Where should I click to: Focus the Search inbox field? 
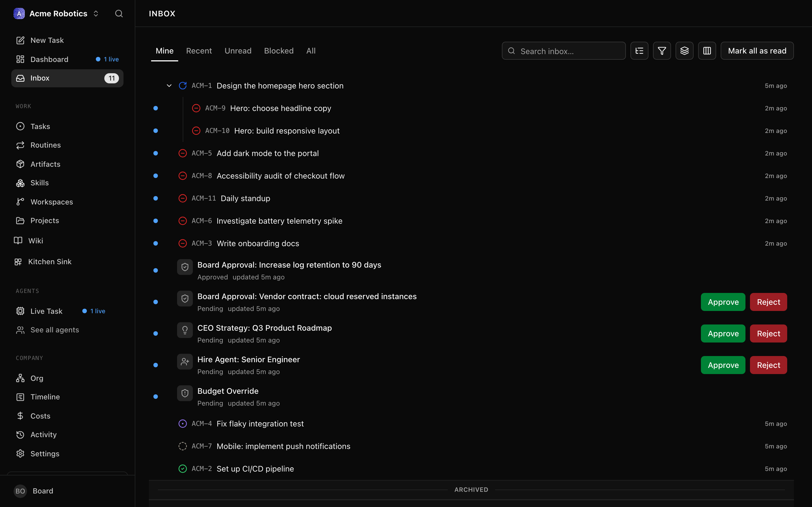tap(564, 51)
